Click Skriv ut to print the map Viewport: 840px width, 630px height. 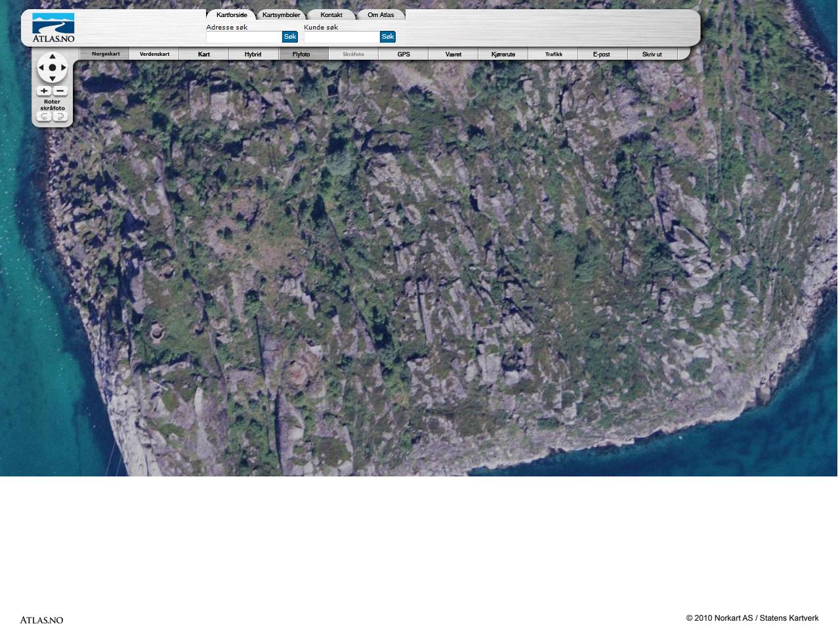point(652,54)
